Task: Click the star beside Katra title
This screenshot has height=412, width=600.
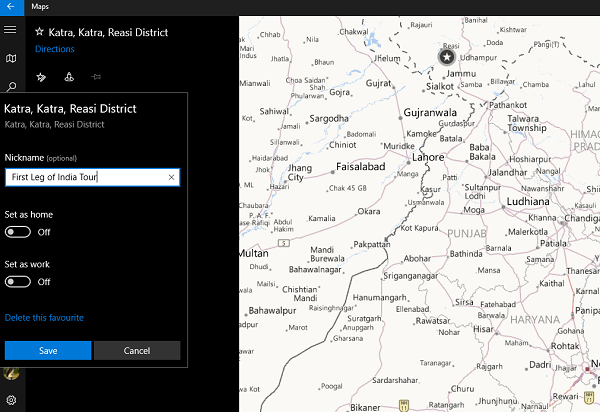Action: tap(39, 32)
